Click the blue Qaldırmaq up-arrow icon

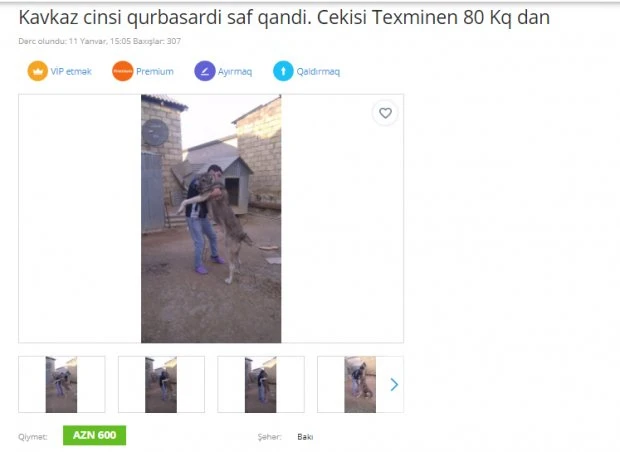(283, 71)
